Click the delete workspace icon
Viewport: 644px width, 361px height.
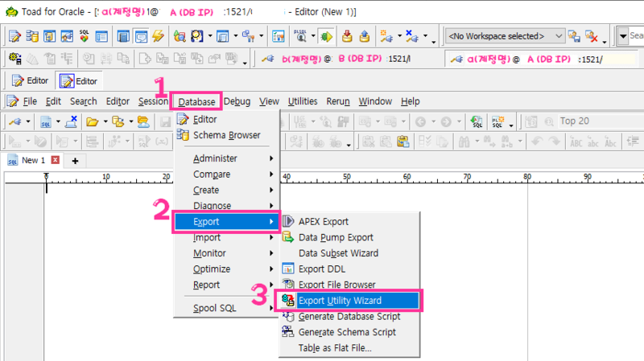(x=592, y=36)
